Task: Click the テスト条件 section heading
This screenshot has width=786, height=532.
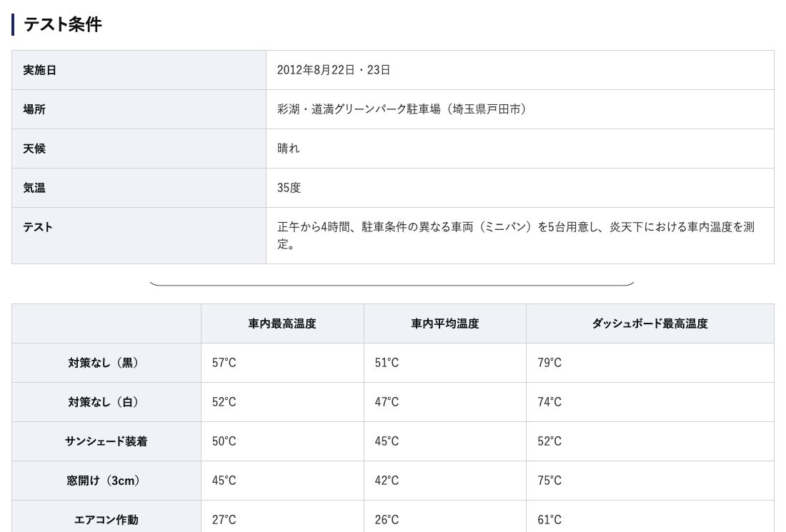Action: coord(63,24)
